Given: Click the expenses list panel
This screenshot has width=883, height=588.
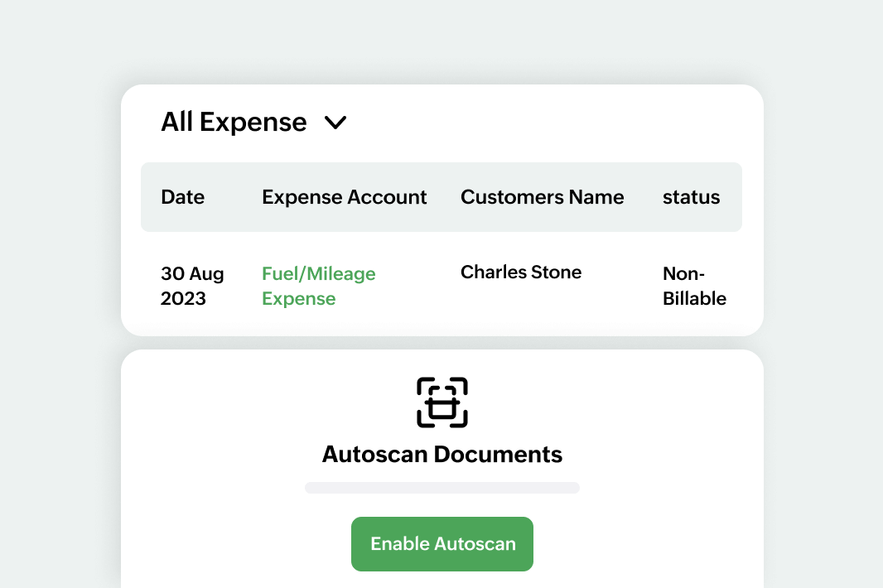Looking at the screenshot, I should pos(441,209).
